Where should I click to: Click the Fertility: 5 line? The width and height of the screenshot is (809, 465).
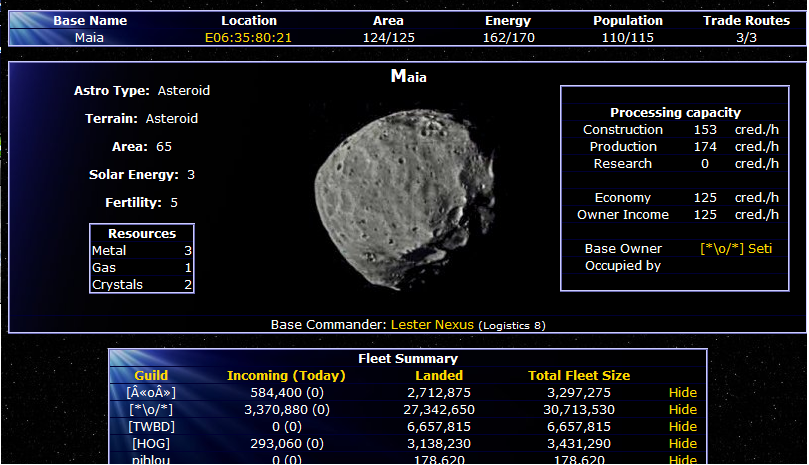click(x=141, y=202)
